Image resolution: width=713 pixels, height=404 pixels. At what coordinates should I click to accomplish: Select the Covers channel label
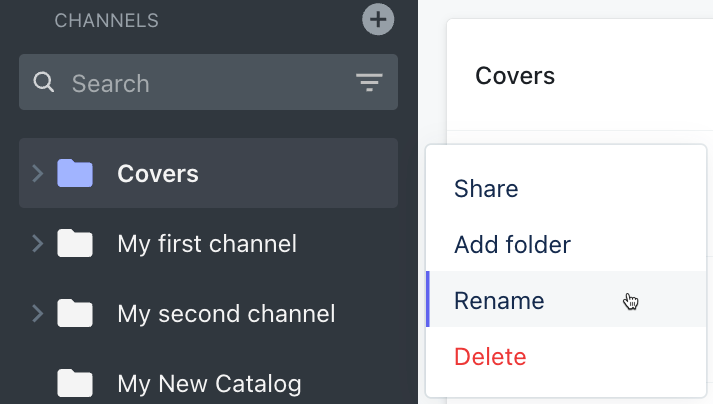coord(158,174)
